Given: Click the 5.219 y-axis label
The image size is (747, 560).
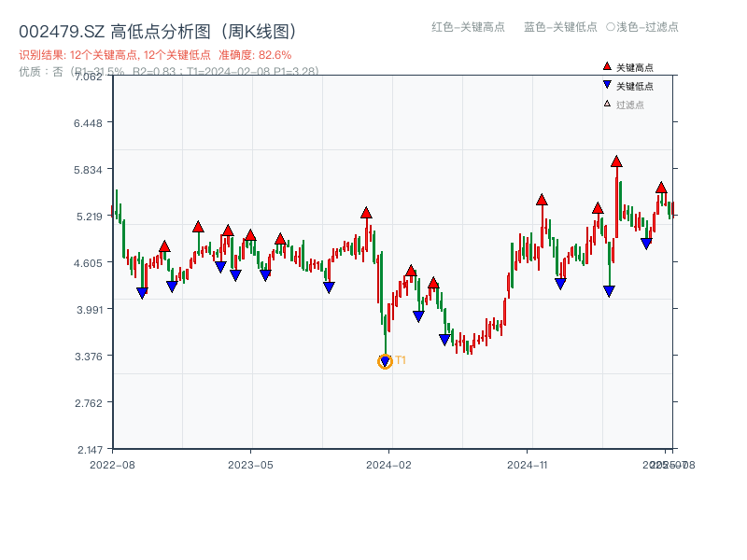Looking at the screenshot, I should click(89, 217).
